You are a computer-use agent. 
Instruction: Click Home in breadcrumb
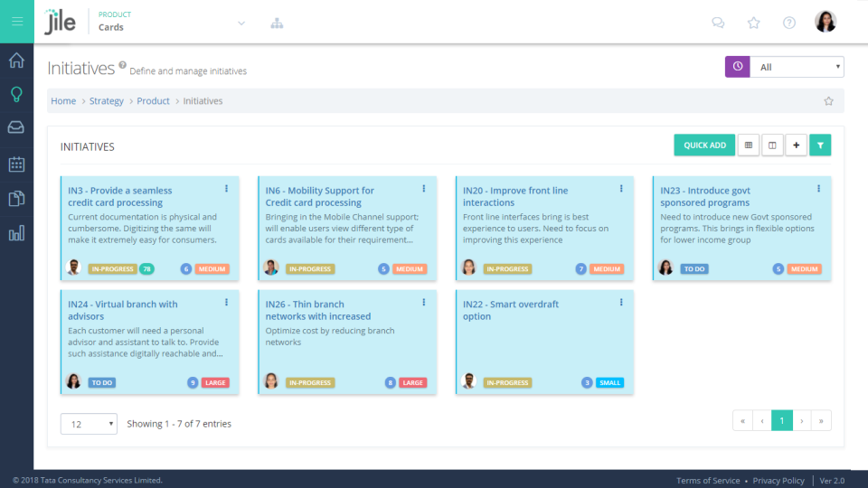[x=63, y=101]
